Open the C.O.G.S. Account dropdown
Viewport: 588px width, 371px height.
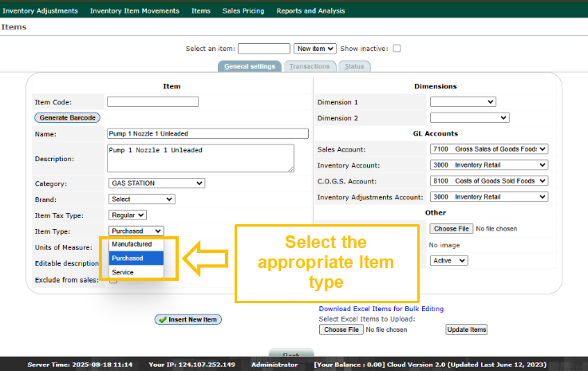(489, 181)
